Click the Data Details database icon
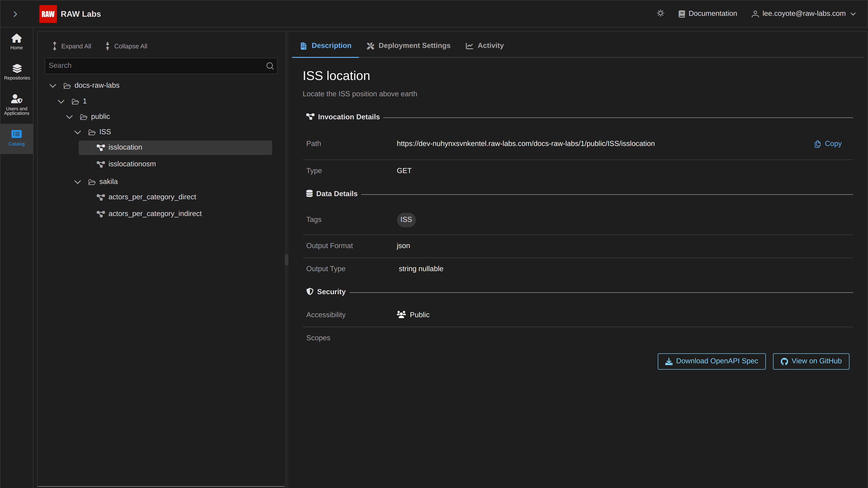The width and height of the screenshot is (868, 488). pyautogui.click(x=309, y=194)
